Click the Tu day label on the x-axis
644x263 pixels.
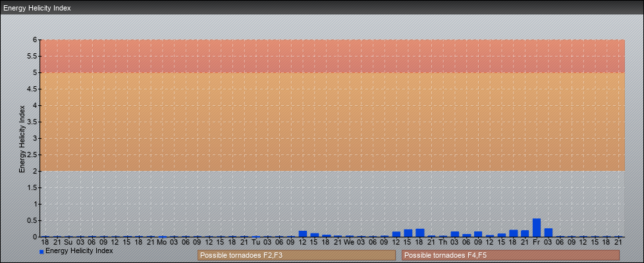click(255, 243)
